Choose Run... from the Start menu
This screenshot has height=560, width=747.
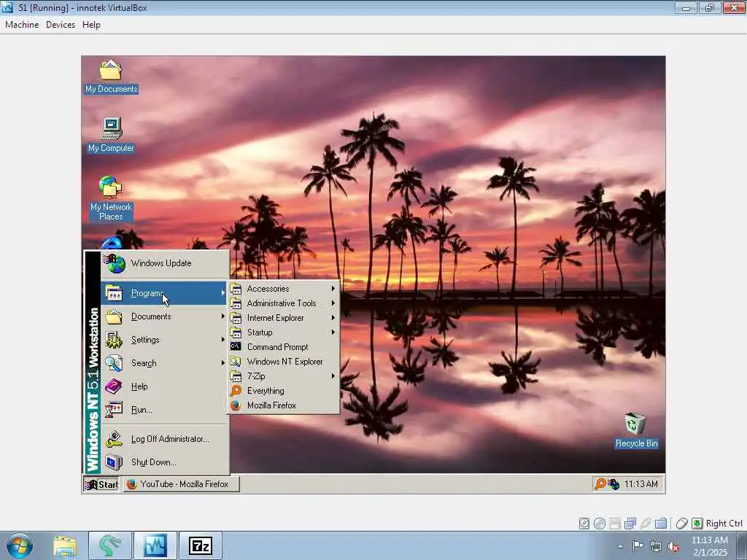(x=165, y=410)
